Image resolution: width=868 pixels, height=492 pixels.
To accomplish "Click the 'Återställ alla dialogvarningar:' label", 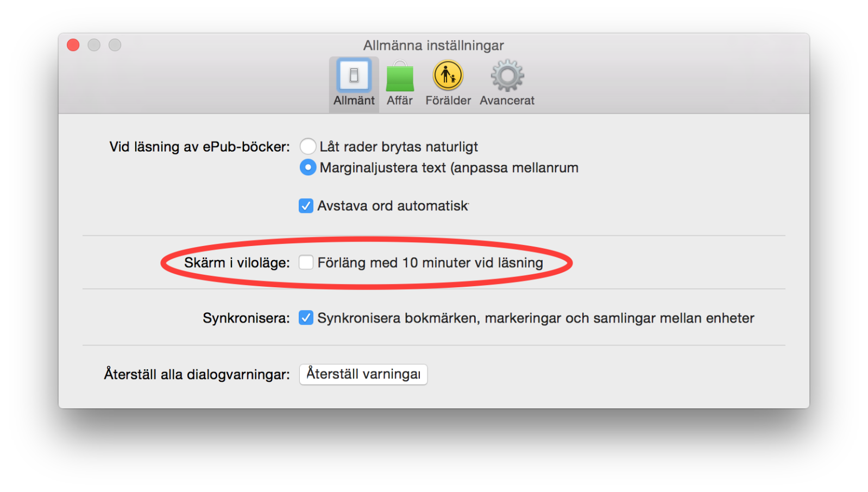I will [x=197, y=374].
